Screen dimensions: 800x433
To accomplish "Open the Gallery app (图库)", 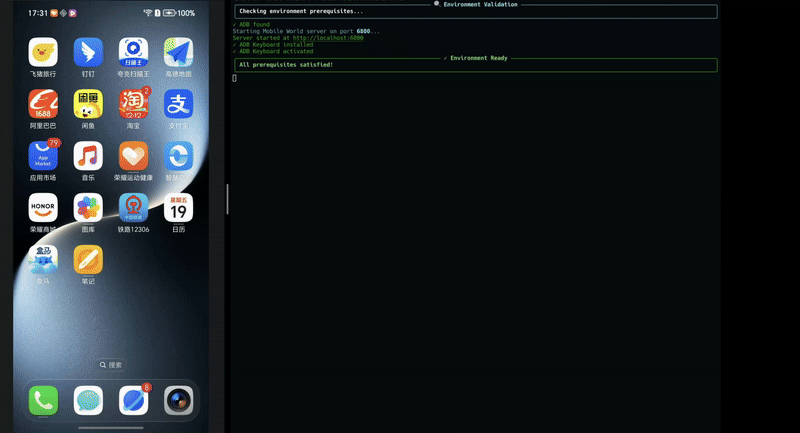I will (88, 208).
